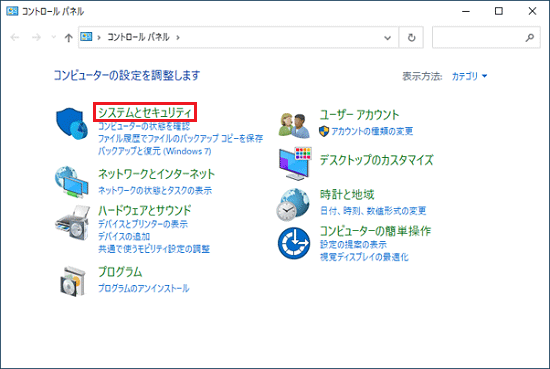Screen dimensions: 550x369
Task: Click the Ease of Access blue circle icon
Action: point(294,243)
